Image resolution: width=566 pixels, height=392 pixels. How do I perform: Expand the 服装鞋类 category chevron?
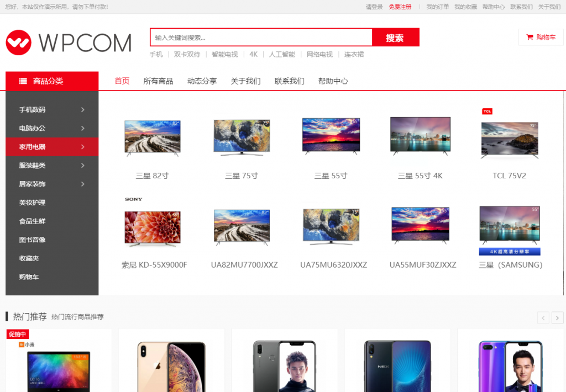pos(83,166)
